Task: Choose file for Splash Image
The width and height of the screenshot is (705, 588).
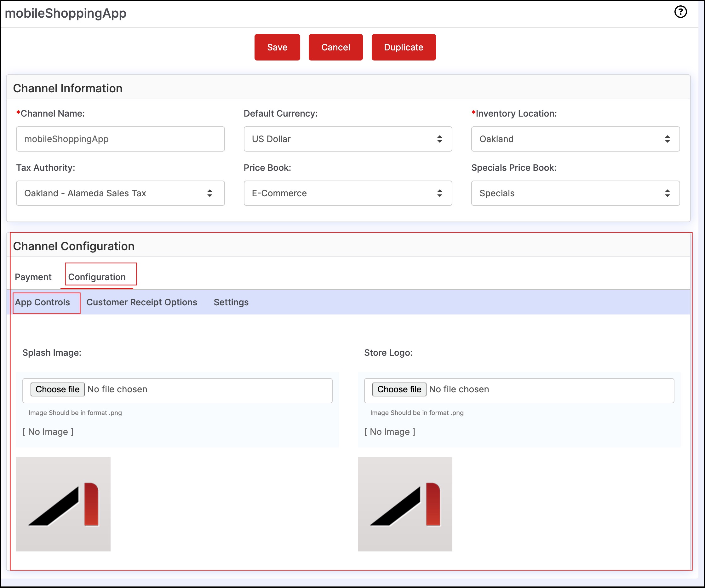Action: [x=57, y=389]
